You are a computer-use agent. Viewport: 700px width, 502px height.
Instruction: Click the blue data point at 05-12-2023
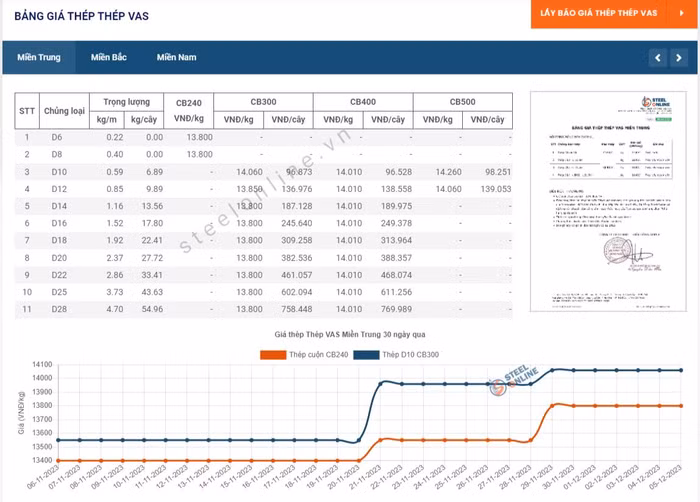(x=681, y=370)
